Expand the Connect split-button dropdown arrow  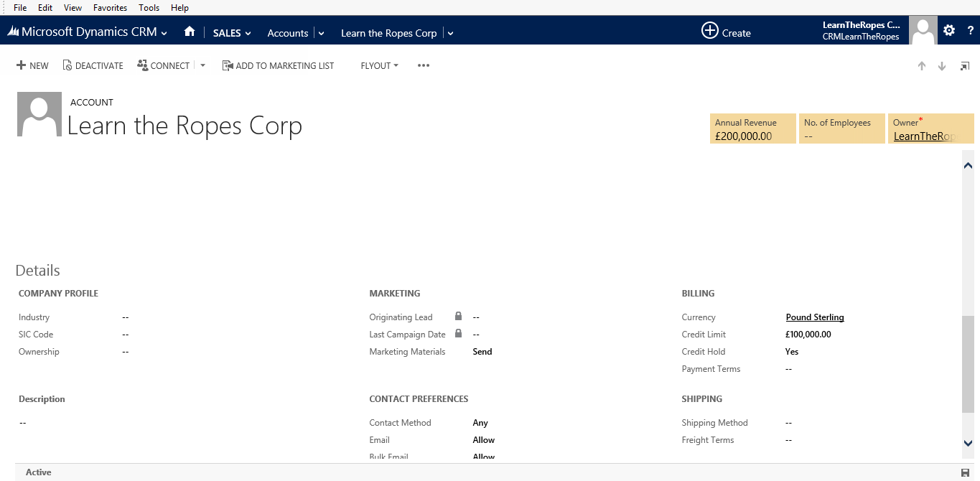(x=202, y=65)
